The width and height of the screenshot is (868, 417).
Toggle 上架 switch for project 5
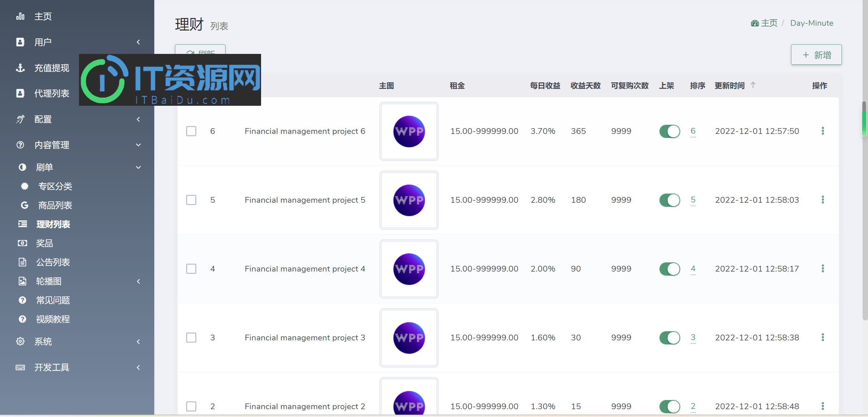click(x=670, y=200)
